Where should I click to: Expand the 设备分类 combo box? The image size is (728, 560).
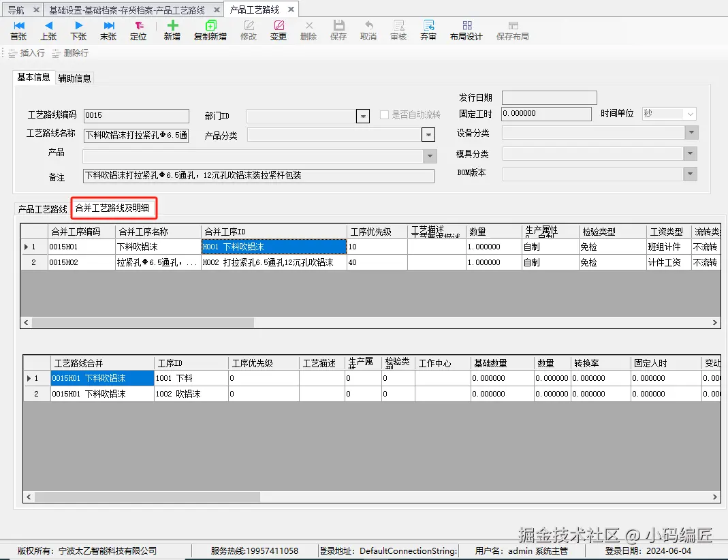tap(691, 133)
